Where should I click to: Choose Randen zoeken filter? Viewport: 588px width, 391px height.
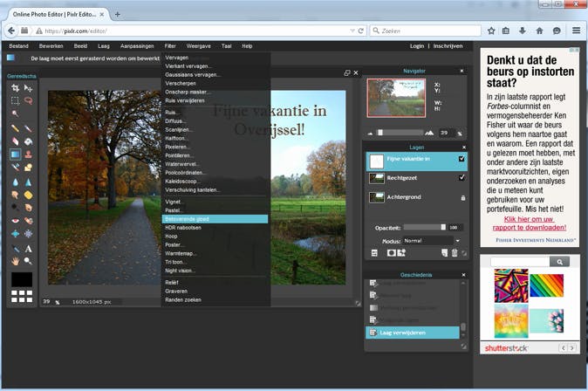coord(215,300)
